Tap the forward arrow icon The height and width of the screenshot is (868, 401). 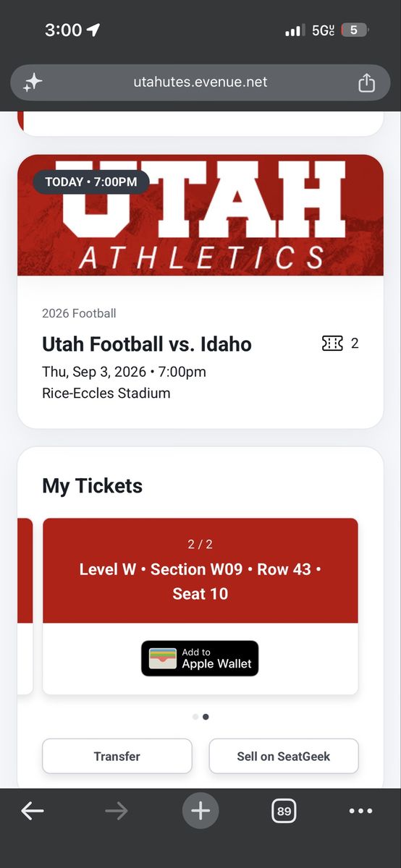116,812
